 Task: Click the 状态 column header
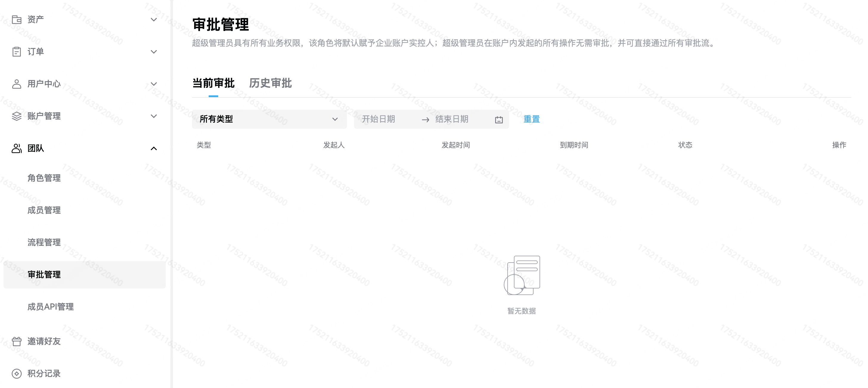point(685,145)
